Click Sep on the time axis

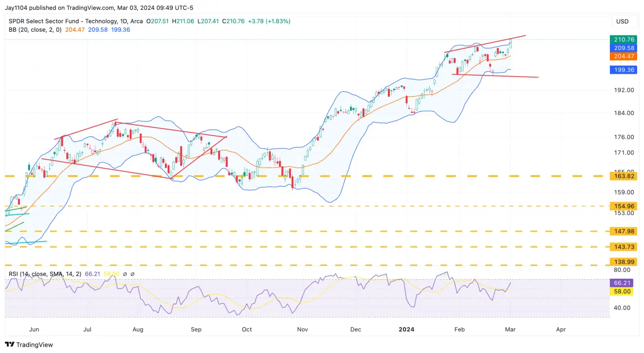pos(196,330)
